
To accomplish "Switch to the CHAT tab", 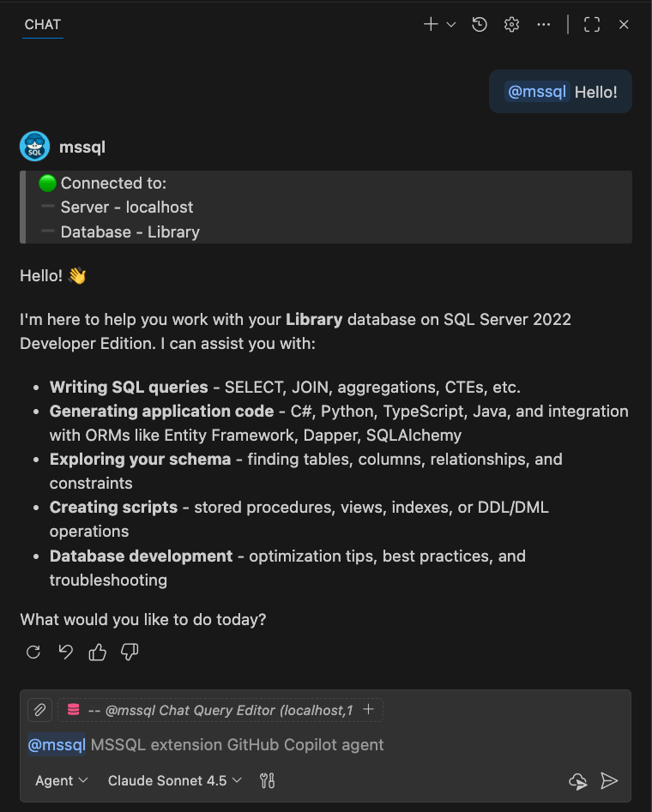I will tap(42, 24).
